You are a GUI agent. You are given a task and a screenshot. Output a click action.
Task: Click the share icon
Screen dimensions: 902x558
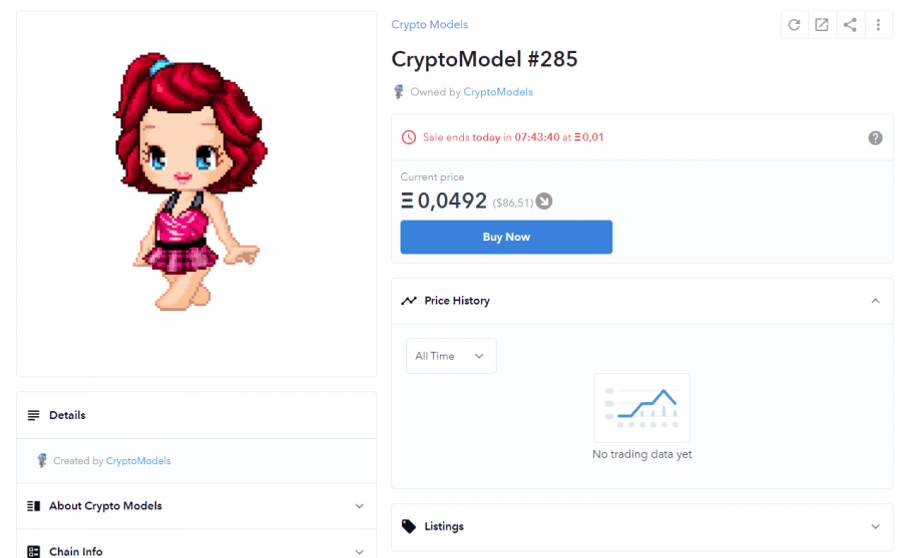(x=850, y=25)
